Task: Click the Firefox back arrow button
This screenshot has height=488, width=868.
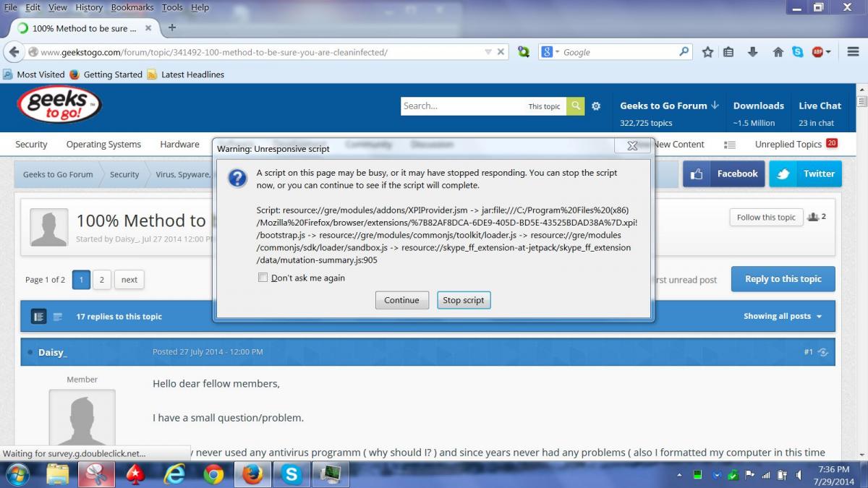Action: [14, 52]
